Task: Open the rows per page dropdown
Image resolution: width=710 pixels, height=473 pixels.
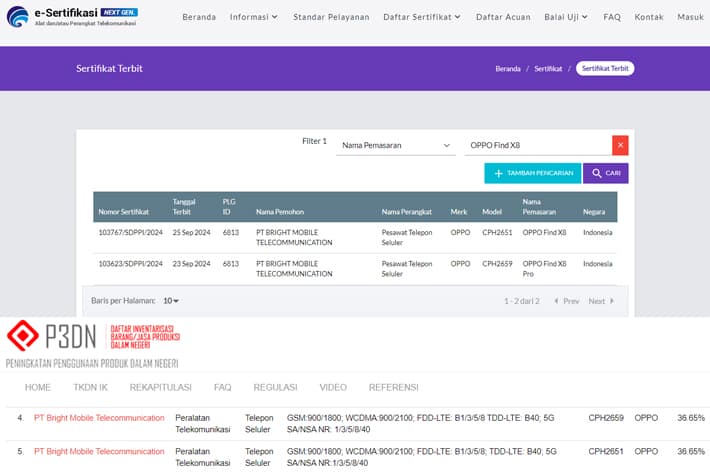Action: pyautogui.click(x=171, y=301)
